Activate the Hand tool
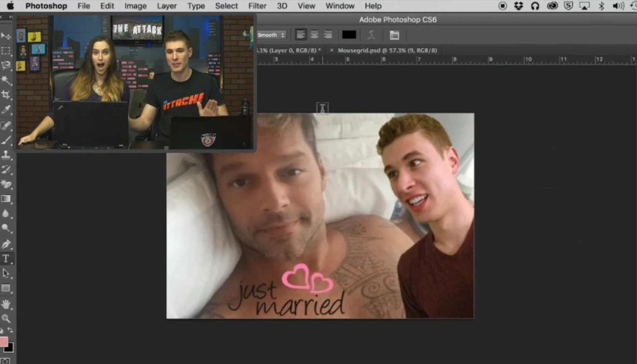 click(6, 304)
